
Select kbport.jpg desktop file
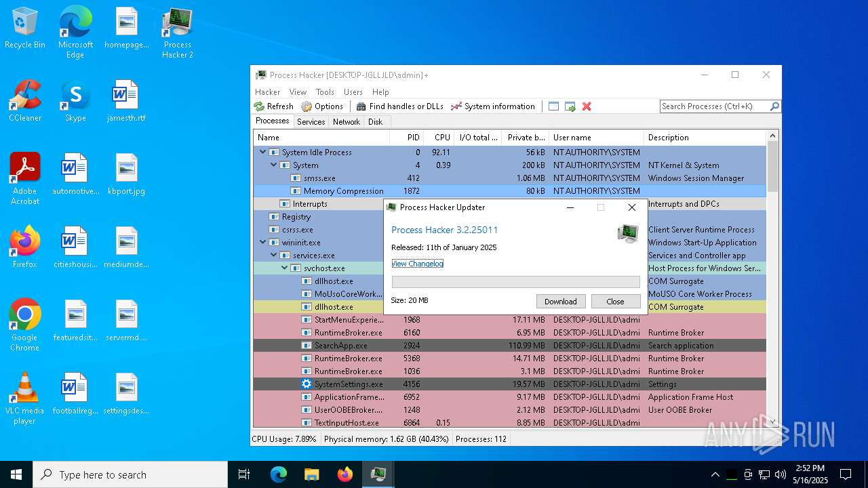point(126,174)
